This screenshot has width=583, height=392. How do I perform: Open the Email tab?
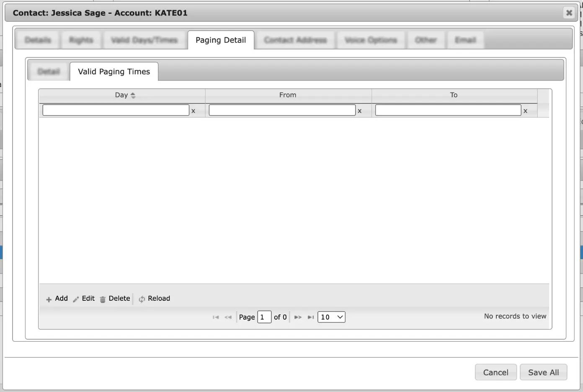pyautogui.click(x=465, y=40)
